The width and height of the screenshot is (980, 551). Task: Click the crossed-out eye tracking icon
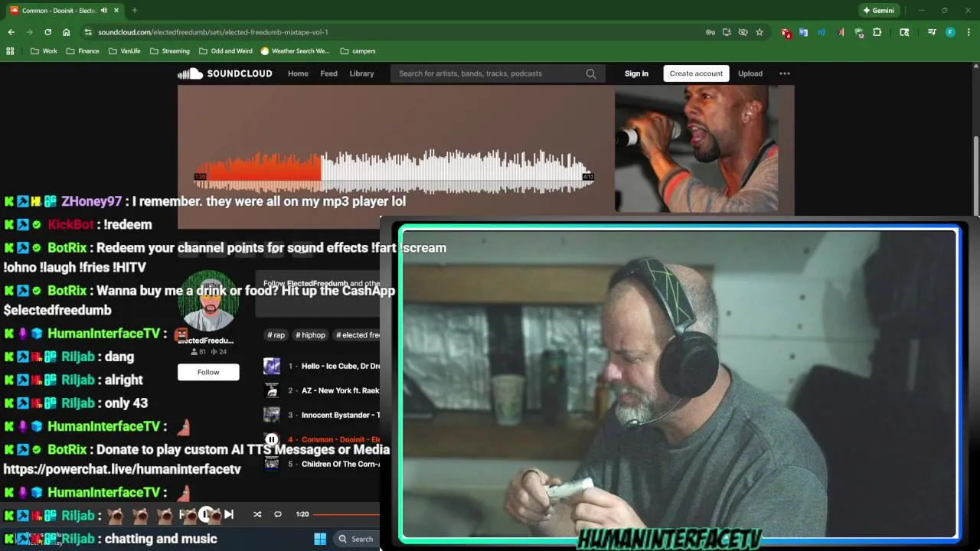(743, 32)
